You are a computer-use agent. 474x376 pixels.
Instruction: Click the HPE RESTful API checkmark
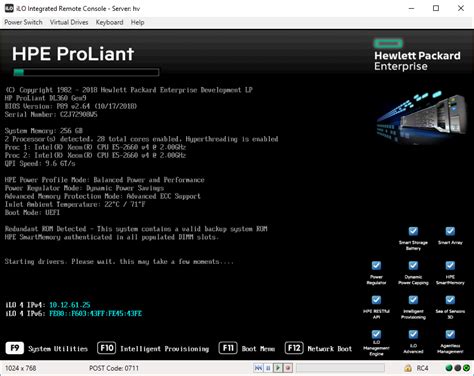pos(376,300)
